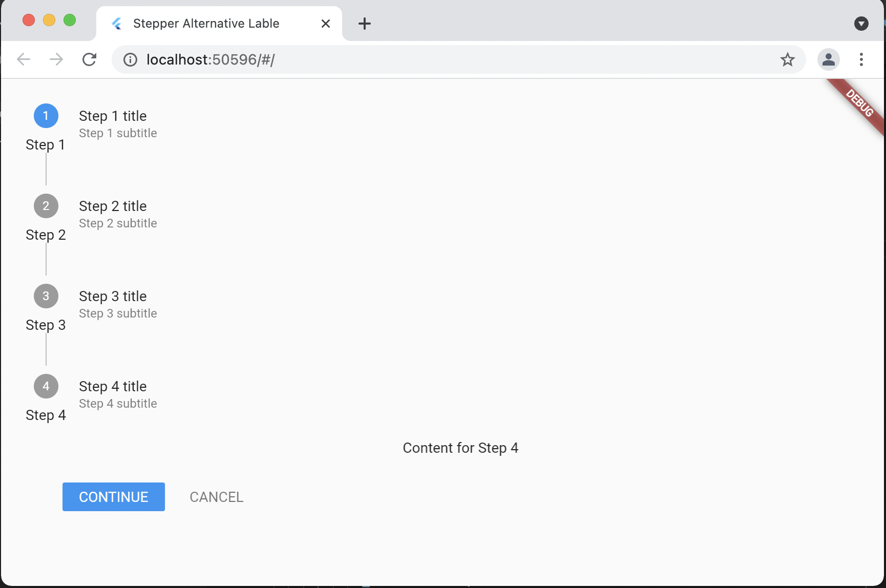Open the Chrome profile avatar

[829, 59]
